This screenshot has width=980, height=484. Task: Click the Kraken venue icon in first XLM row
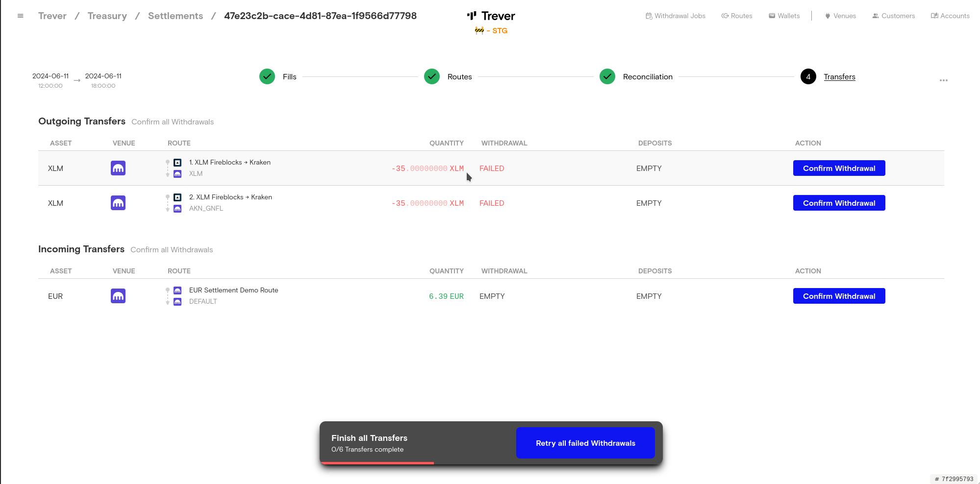point(118,168)
